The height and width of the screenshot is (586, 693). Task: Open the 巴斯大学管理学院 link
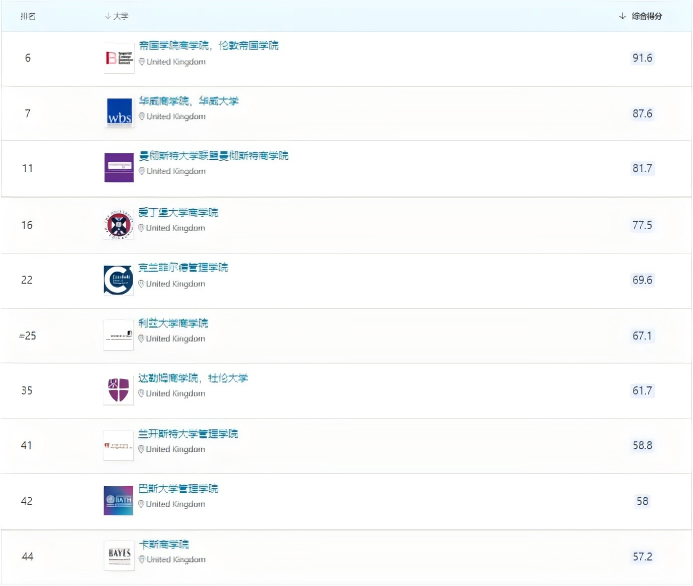click(178, 488)
